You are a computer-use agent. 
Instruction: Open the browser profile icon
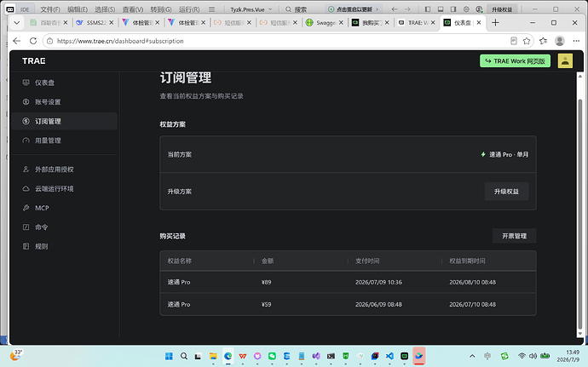click(560, 41)
